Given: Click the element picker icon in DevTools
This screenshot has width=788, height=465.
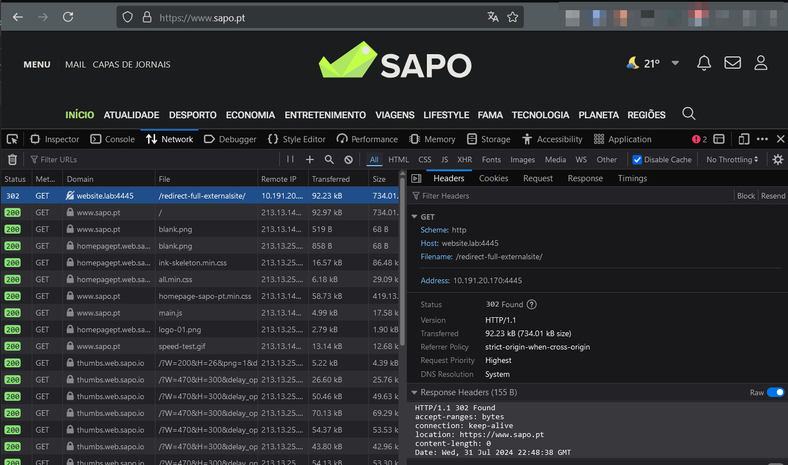Looking at the screenshot, I should coord(13,139).
